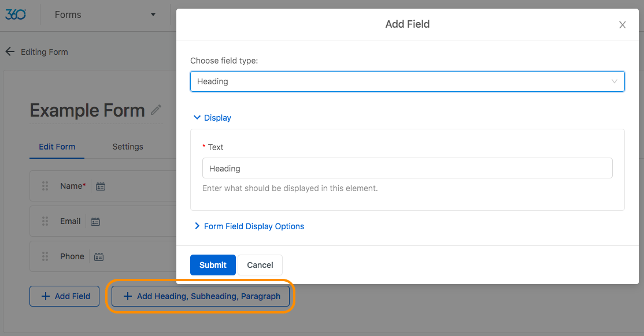
Task: Click the drag handle for Name field
Action: click(45, 186)
